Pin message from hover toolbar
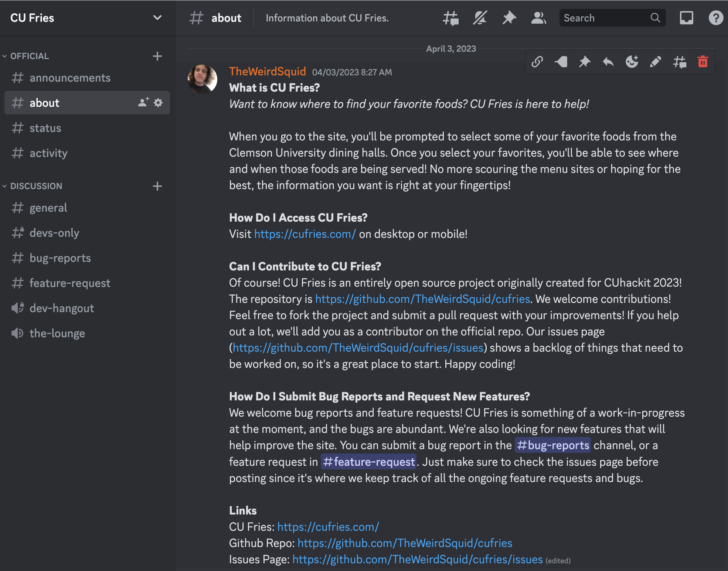Image resolution: width=728 pixels, height=571 pixels. click(585, 62)
